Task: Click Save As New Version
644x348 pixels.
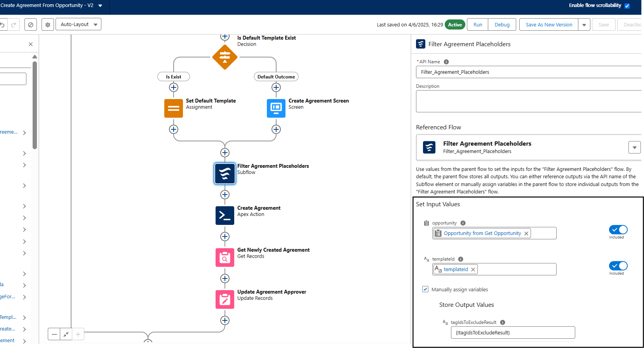Action: 549,24
